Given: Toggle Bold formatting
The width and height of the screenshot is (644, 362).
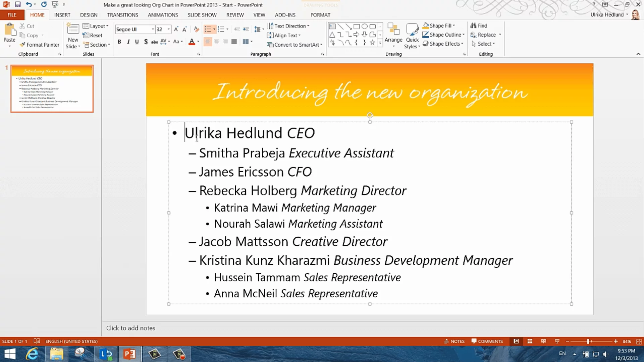Looking at the screenshot, I should [119, 42].
